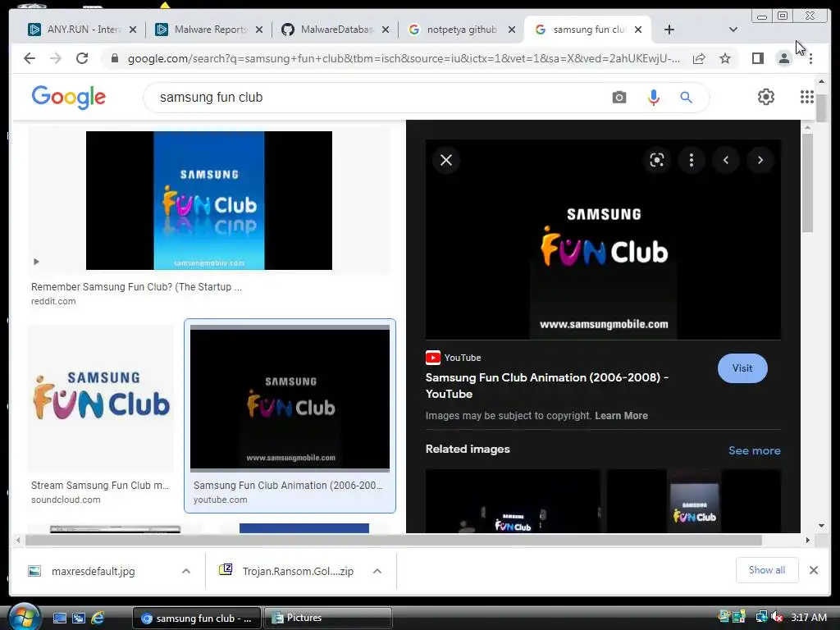
Task: Close the notpetya github tab
Action: (x=512, y=30)
